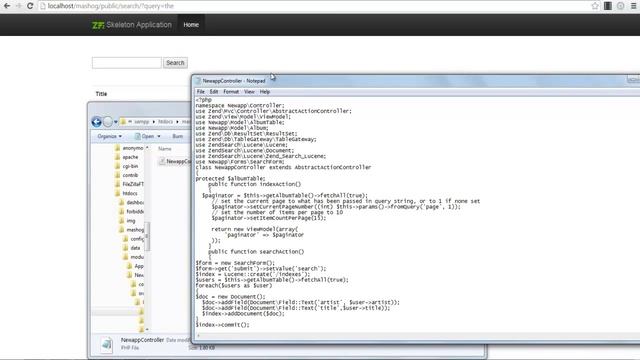Screen dimensions: 640x360
Task: Open the Chrome menu icon
Action: pos(633,6)
